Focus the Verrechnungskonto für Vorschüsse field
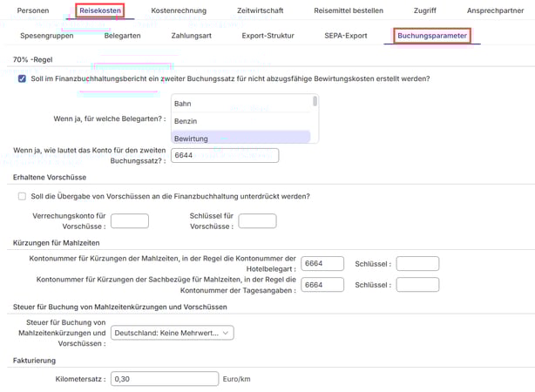The width and height of the screenshot is (535, 392). pos(130,220)
